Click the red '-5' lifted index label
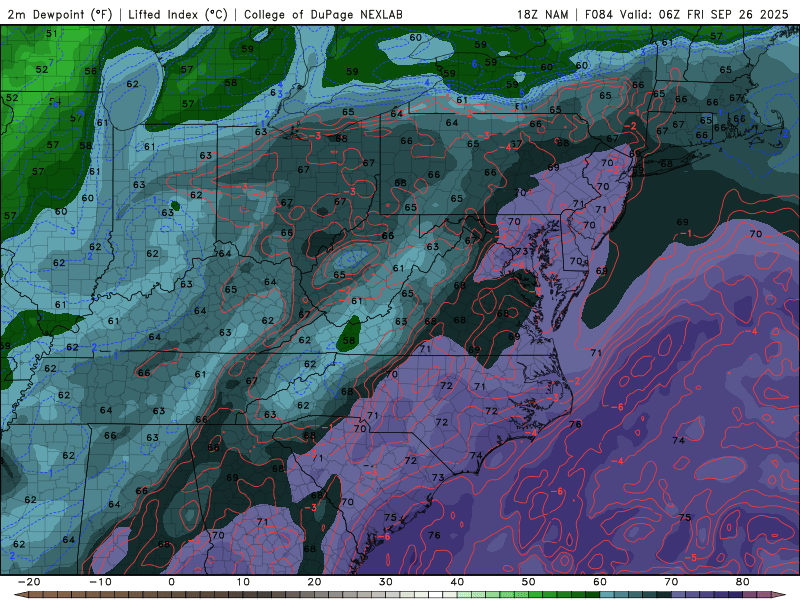The height and width of the screenshot is (600, 800). pos(690,558)
